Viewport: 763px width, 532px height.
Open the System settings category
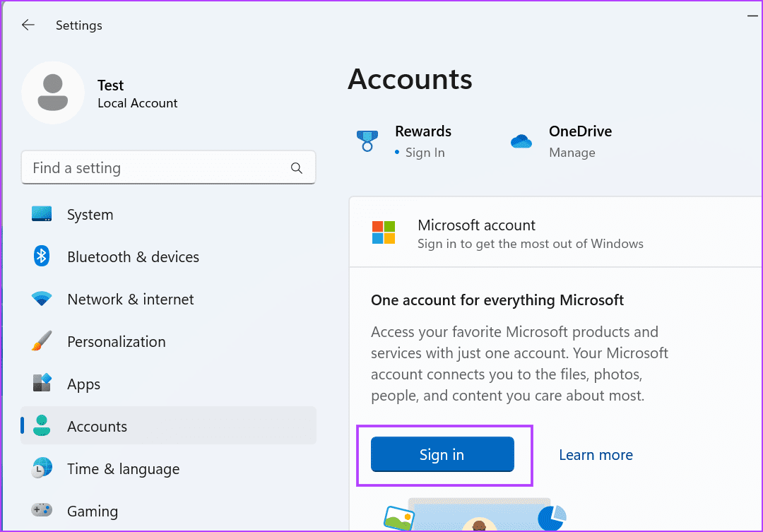coord(168,214)
